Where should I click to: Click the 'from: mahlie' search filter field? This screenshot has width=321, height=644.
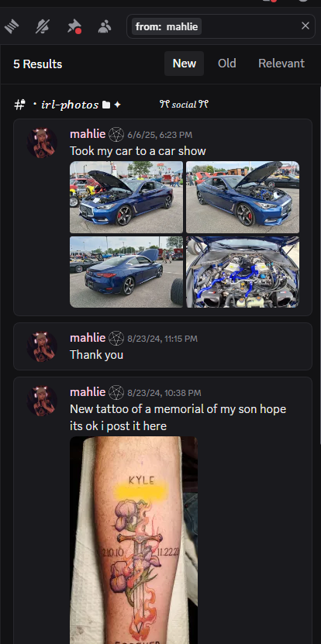[x=221, y=26]
